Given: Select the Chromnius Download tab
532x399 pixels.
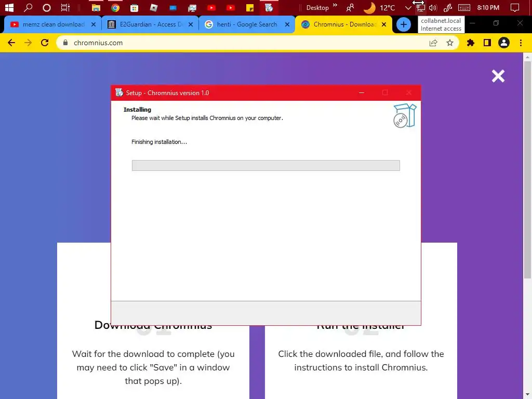Looking at the screenshot, I should click(344, 24).
